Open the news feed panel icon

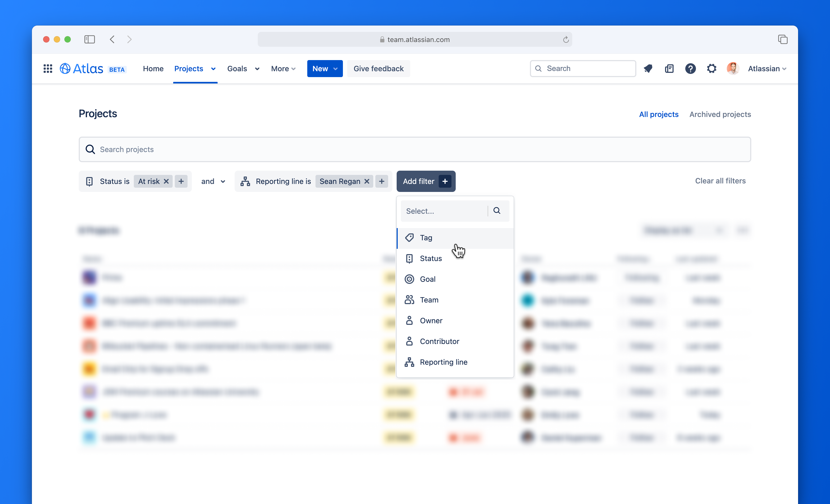[x=669, y=69]
